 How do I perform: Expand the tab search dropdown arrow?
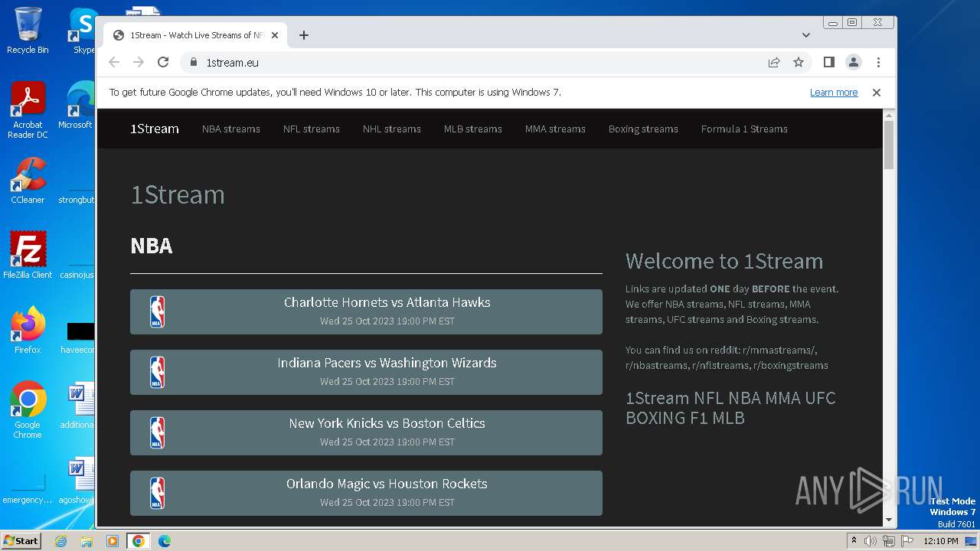[806, 35]
